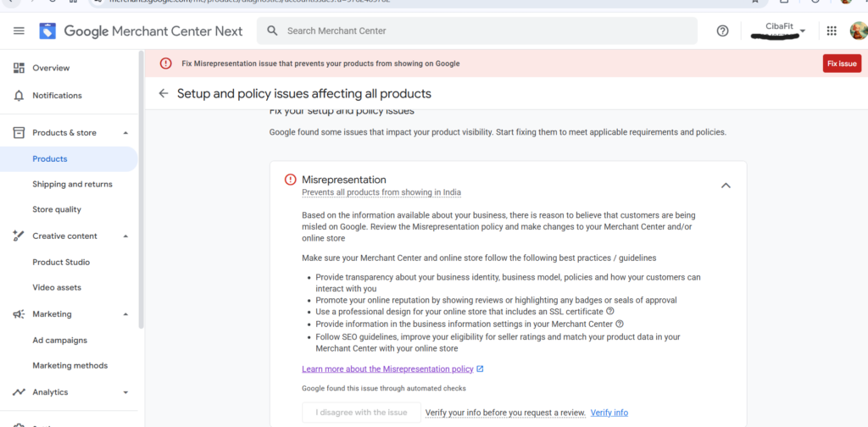The image size is (868, 427).
Task: Collapse the Misrepresentation card chevron
Action: pos(726,186)
